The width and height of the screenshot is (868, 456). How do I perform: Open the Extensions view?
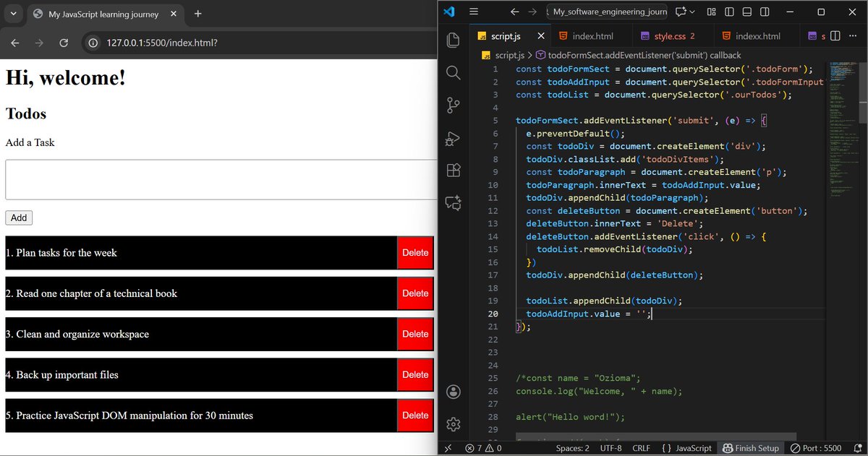pyautogui.click(x=454, y=171)
